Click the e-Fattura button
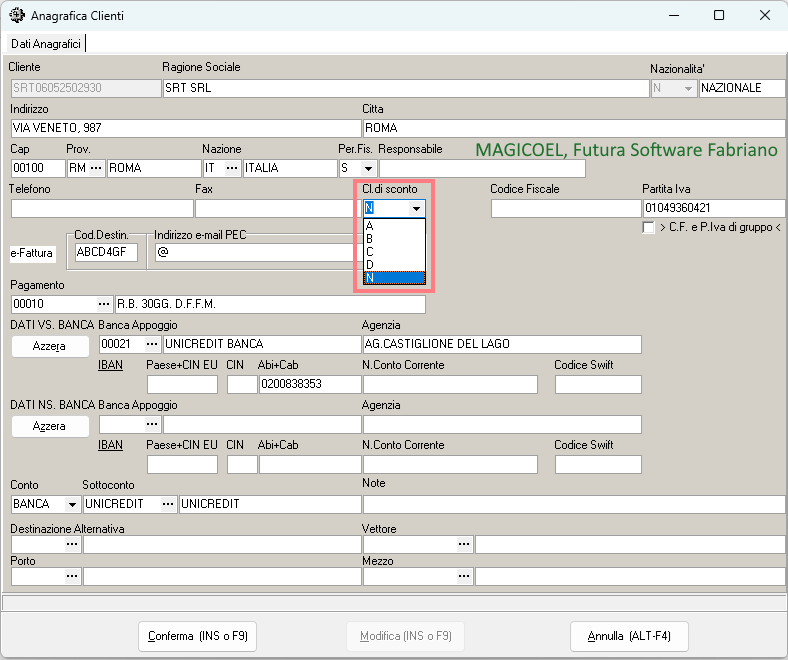 click(32, 253)
